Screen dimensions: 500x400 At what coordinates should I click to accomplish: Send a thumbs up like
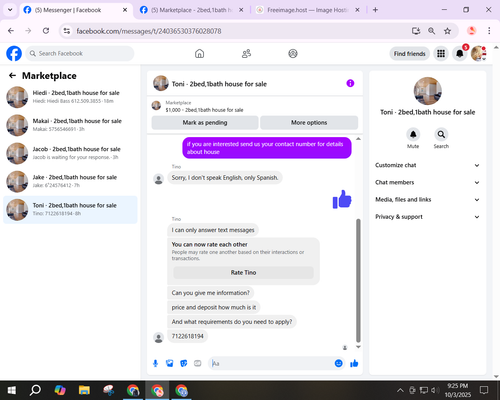click(x=354, y=363)
